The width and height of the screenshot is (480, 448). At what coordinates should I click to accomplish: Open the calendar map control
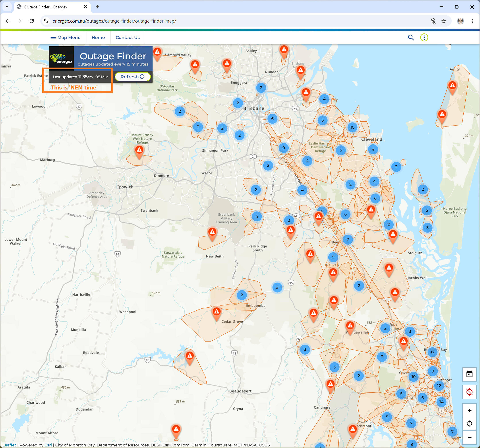click(469, 374)
